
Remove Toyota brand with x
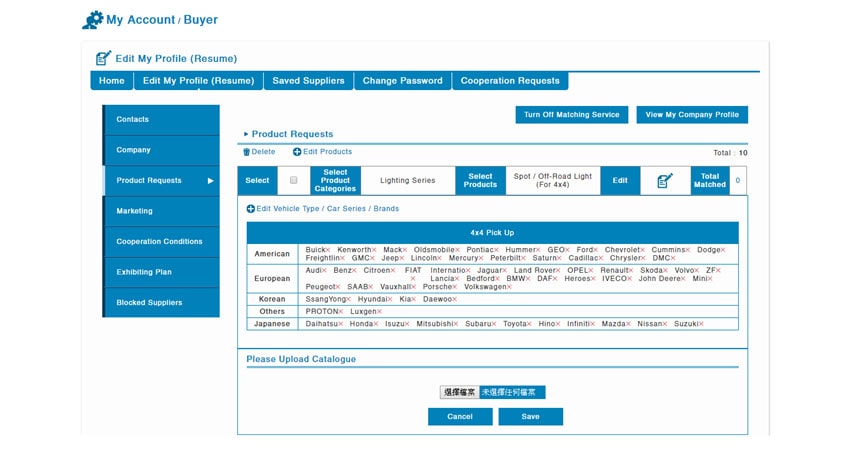click(x=529, y=324)
